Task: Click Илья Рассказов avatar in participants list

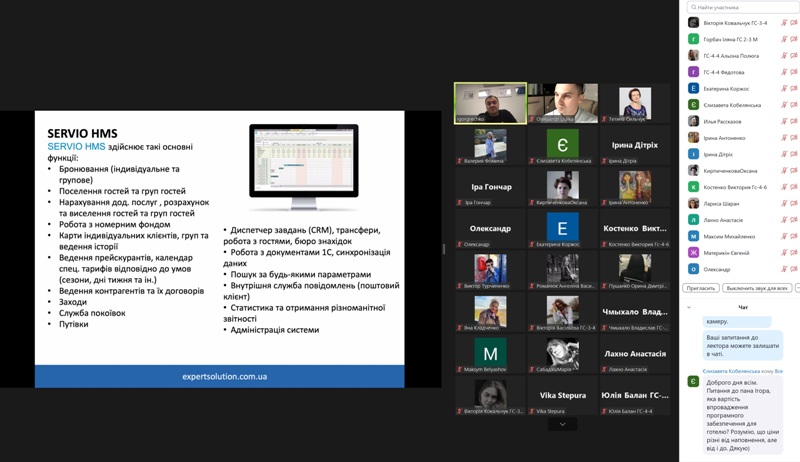Action: coord(693,121)
